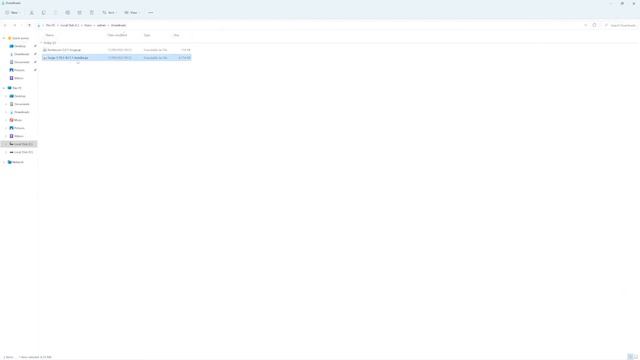Open Desktop under This PC
This screenshot has height=360, width=640.
click(x=20, y=96)
